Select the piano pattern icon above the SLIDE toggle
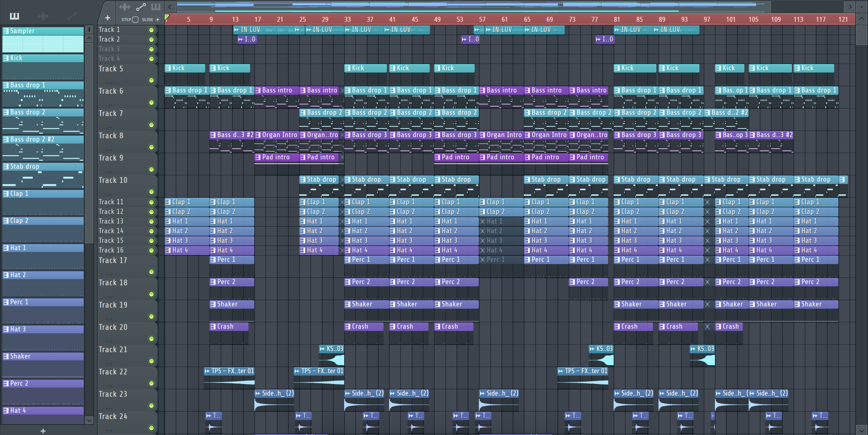This screenshot has width=868, height=435. pos(156,7)
